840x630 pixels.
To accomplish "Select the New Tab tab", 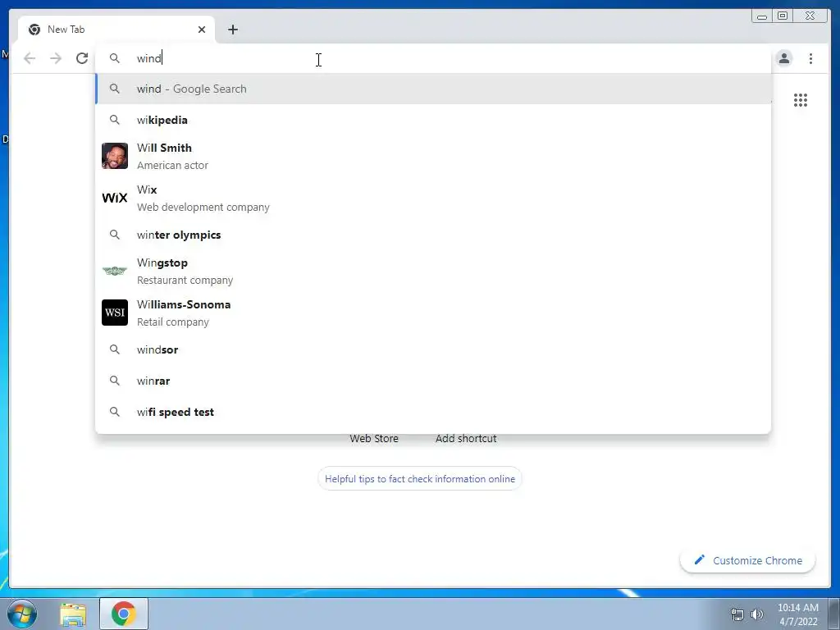I will click(x=116, y=30).
